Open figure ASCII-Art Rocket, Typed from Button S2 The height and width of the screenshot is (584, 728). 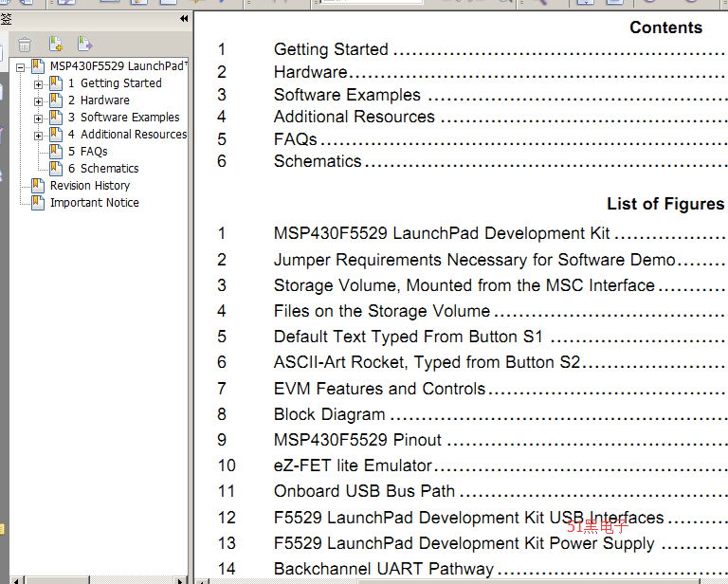(x=427, y=362)
